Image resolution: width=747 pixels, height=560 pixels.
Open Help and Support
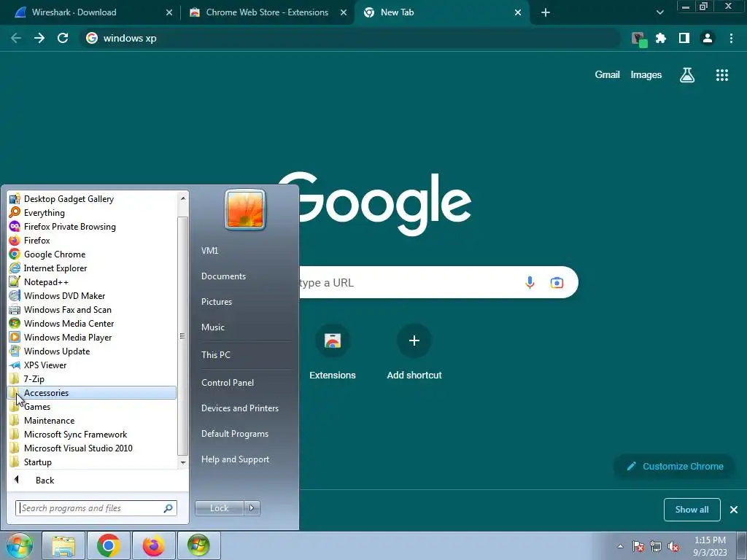coord(235,459)
